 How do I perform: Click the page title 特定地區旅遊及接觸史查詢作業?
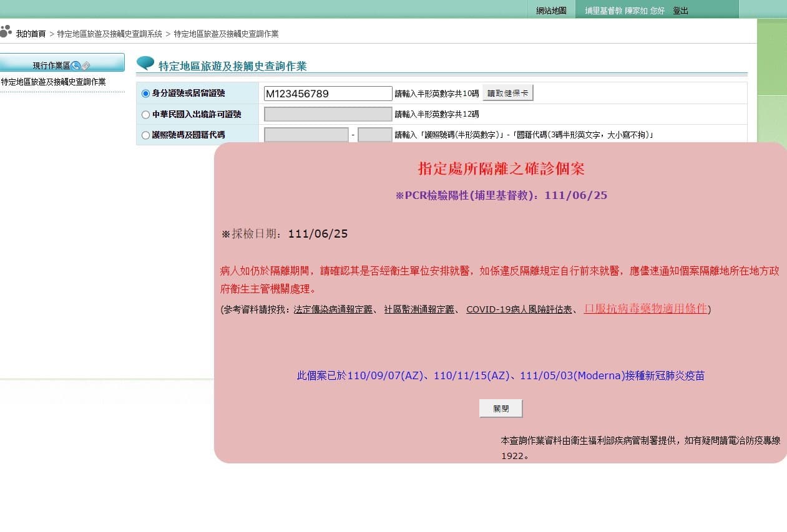[233, 66]
